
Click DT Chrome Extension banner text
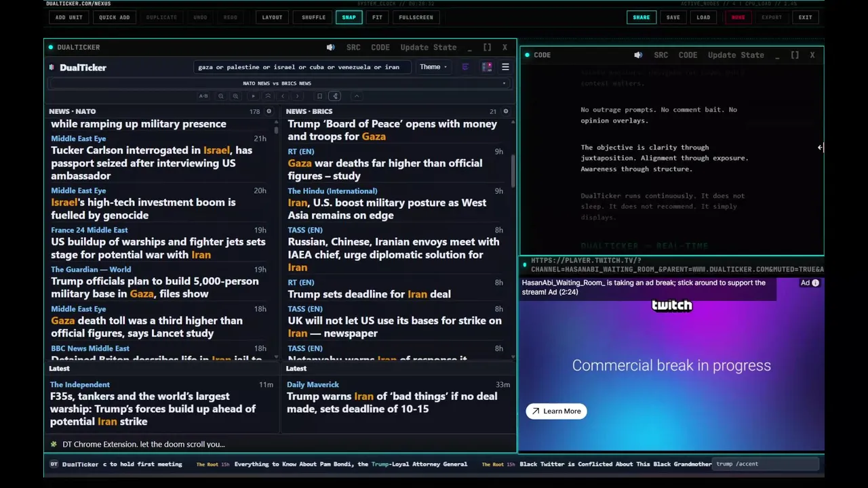pyautogui.click(x=144, y=444)
